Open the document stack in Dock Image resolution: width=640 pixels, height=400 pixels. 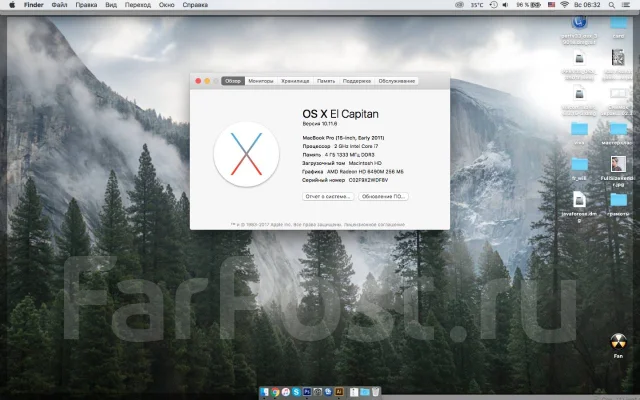click(354, 392)
